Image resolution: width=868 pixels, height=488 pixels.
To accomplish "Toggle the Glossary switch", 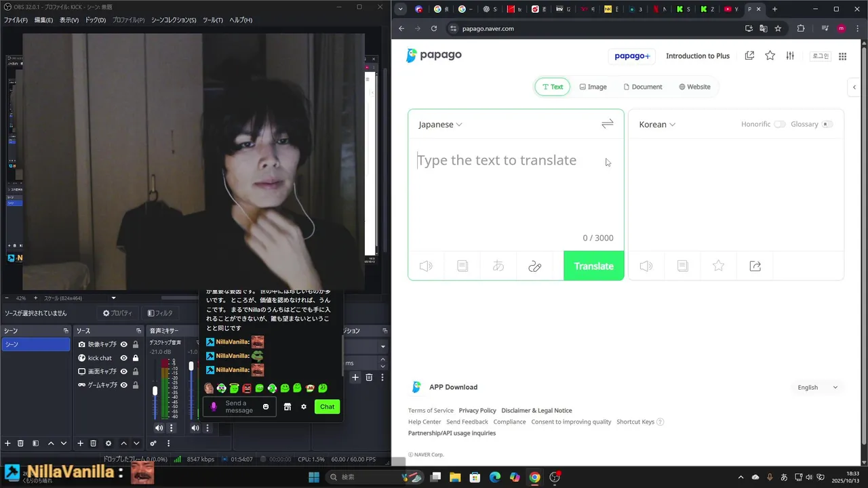I will (x=827, y=124).
